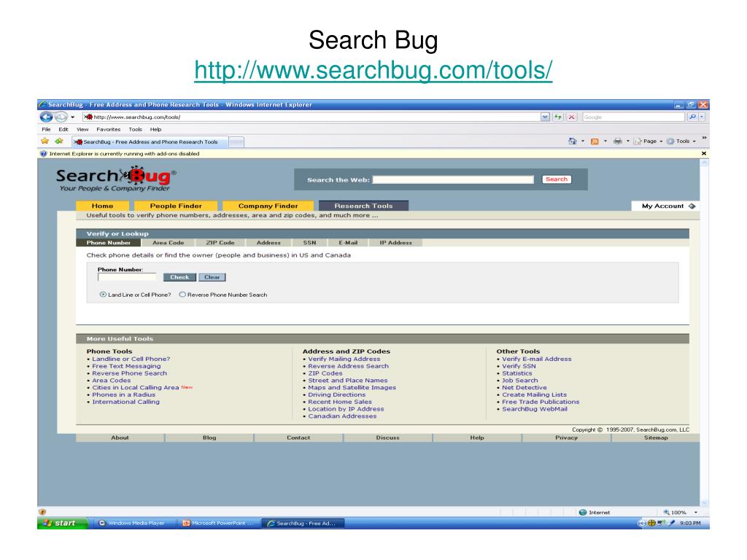Viewport: 747px width, 560px height.
Task: Open the People Finder tab
Action: click(x=176, y=206)
